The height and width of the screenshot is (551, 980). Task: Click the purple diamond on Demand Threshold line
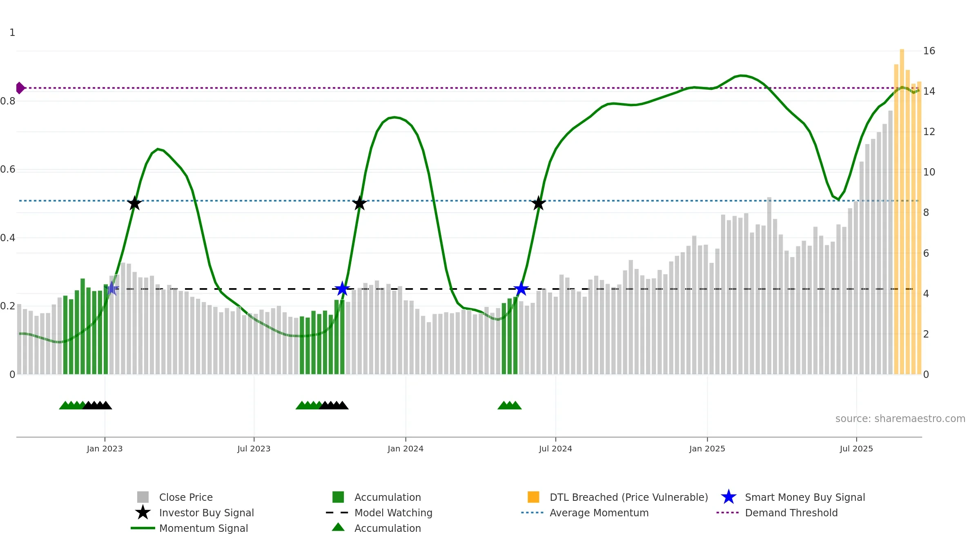click(20, 88)
